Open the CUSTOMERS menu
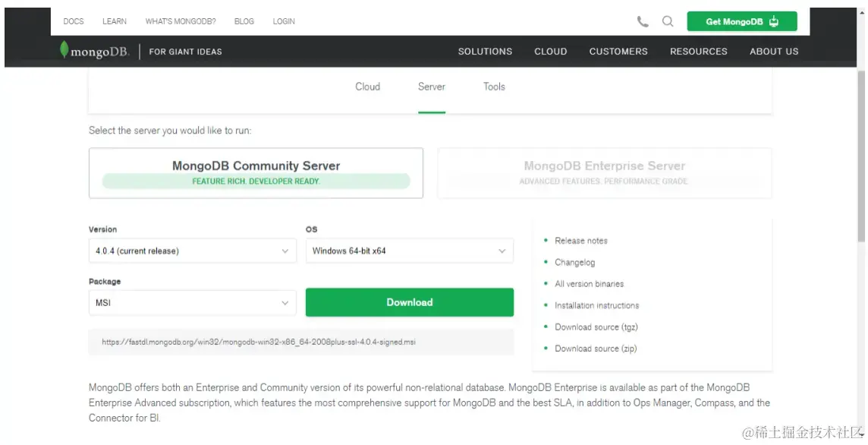 point(618,52)
